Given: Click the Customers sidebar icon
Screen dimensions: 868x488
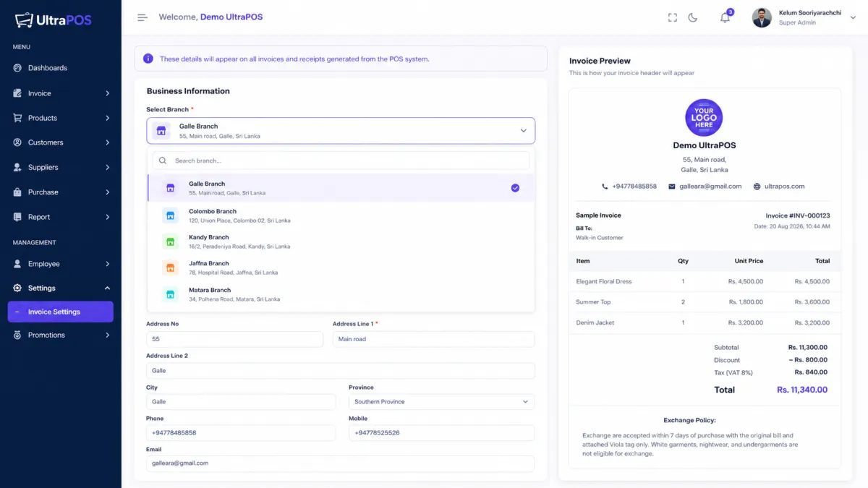Looking at the screenshot, I should pos(17,142).
